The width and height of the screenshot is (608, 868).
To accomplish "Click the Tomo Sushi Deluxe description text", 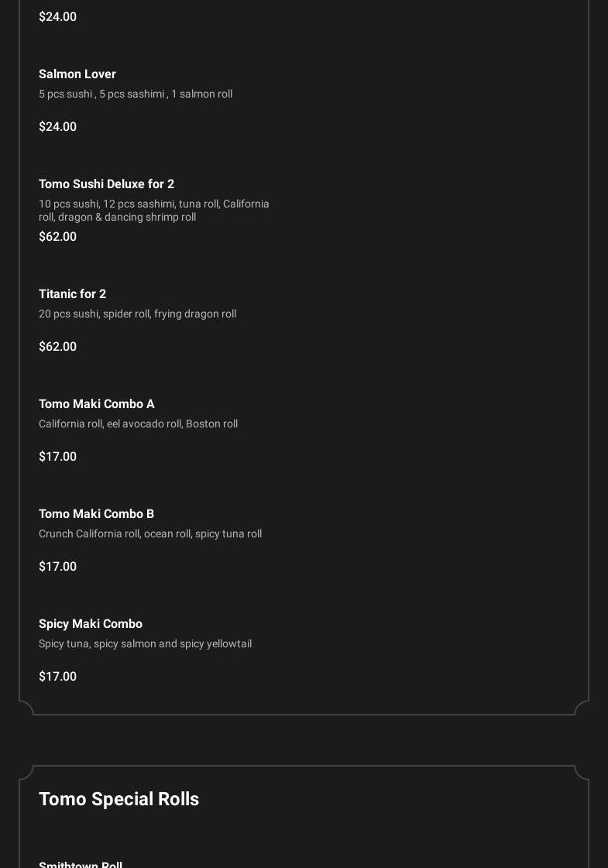I will [x=154, y=211].
